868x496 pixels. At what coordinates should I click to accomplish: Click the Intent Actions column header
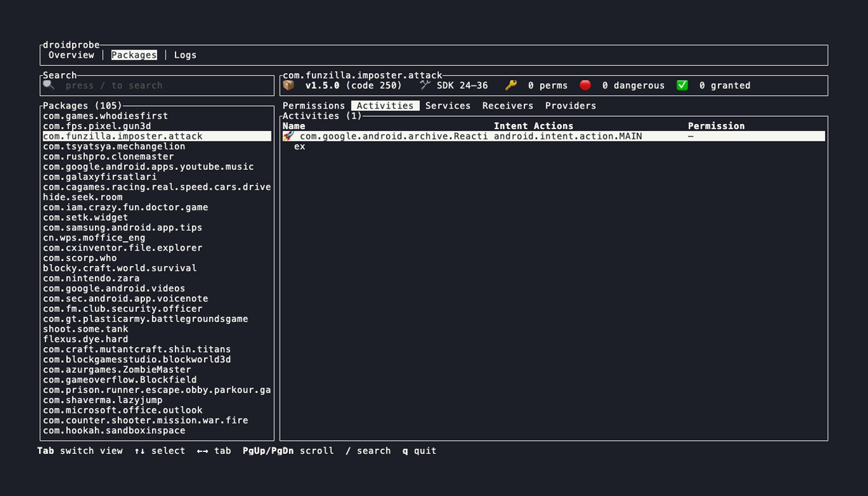pyautogui.click(x=533, y=126)
